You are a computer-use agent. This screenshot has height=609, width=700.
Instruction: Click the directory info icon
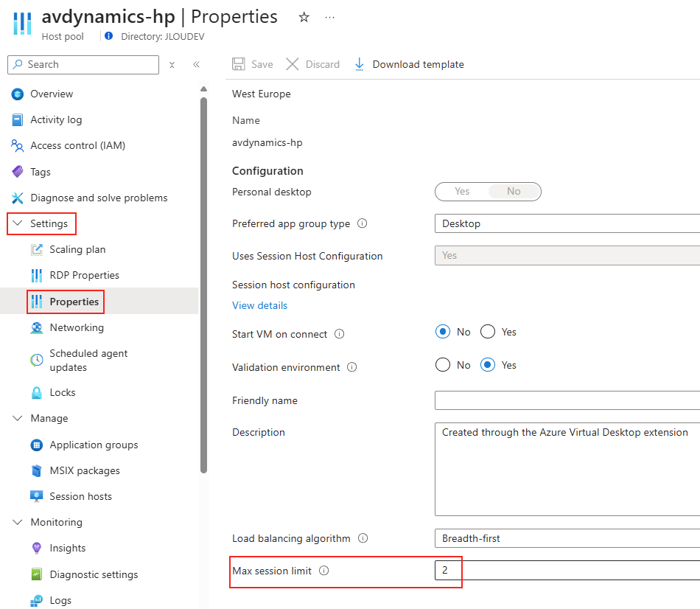(x=108, y=35)
